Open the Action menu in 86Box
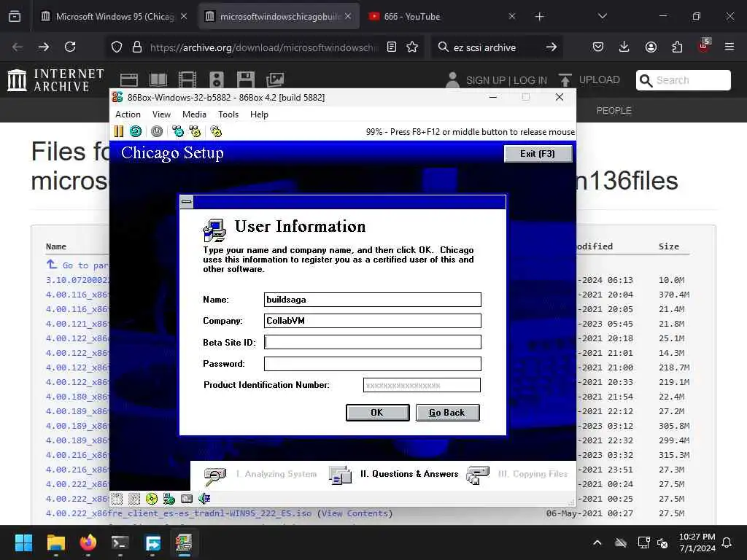 [x=128, y=114]
